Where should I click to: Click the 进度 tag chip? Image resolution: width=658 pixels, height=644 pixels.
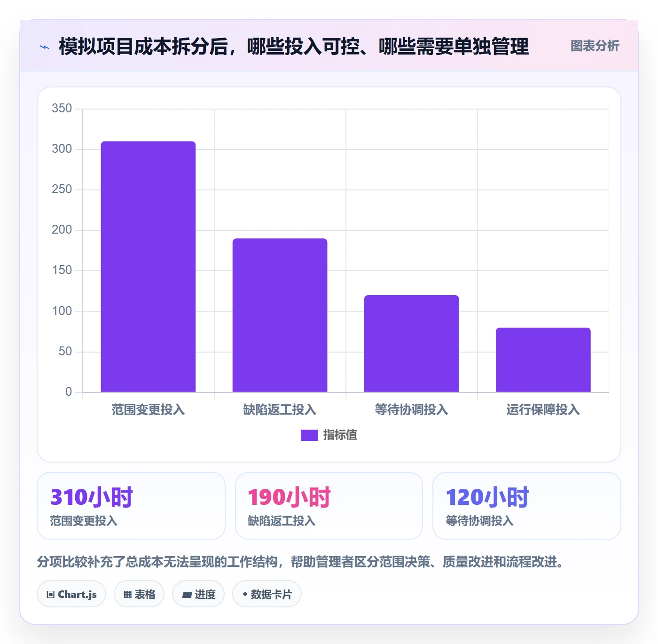(198, 594)
